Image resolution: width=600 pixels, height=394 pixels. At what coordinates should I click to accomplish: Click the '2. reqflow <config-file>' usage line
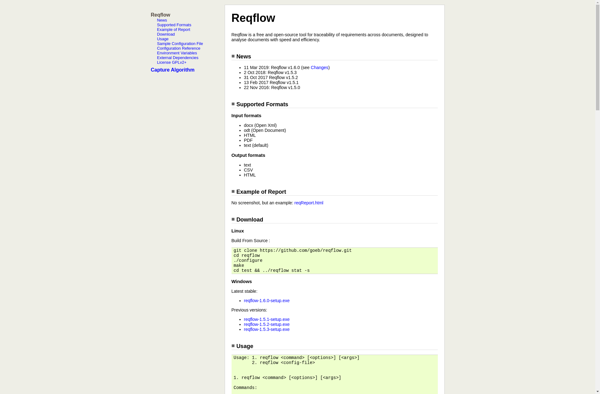tap(283, 363)
